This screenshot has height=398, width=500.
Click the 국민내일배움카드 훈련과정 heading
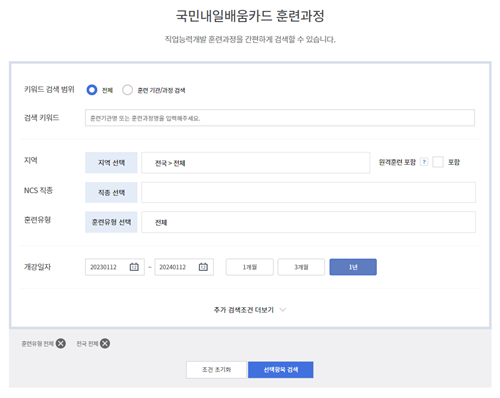click(250, 16)
